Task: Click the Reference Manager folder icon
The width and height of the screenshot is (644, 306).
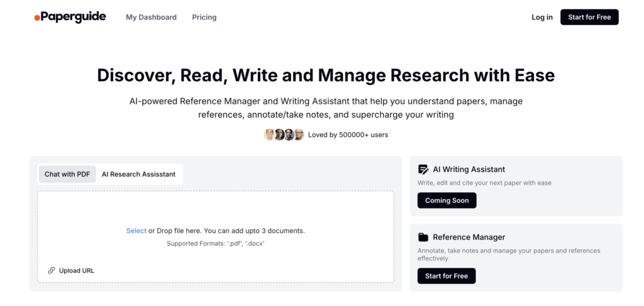Action: click(x=423, y=237)
